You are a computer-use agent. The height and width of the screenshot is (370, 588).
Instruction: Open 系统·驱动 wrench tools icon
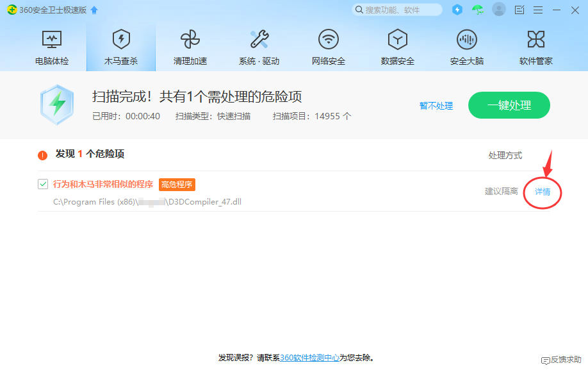point(259,40)
